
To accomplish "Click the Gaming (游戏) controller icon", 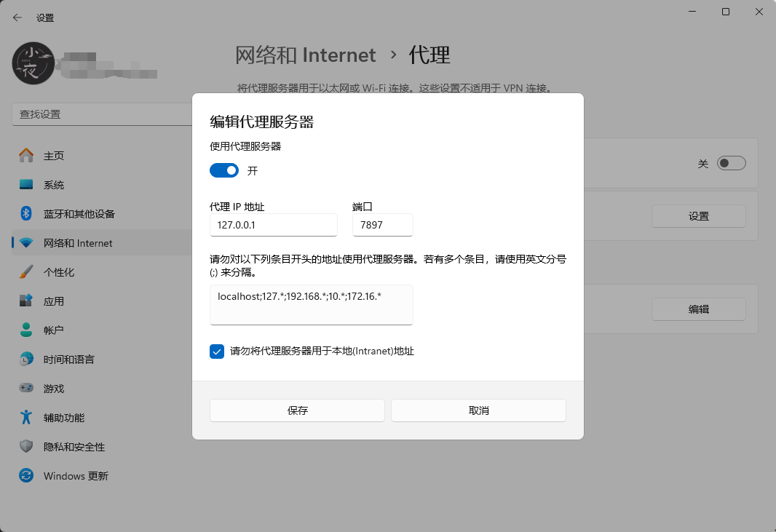I will point(26,389).
